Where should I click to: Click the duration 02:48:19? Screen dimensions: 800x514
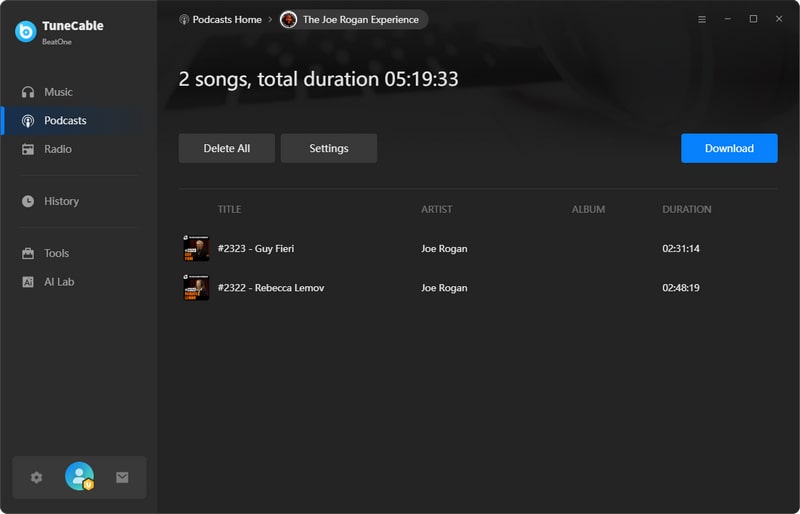pos(681,288)
